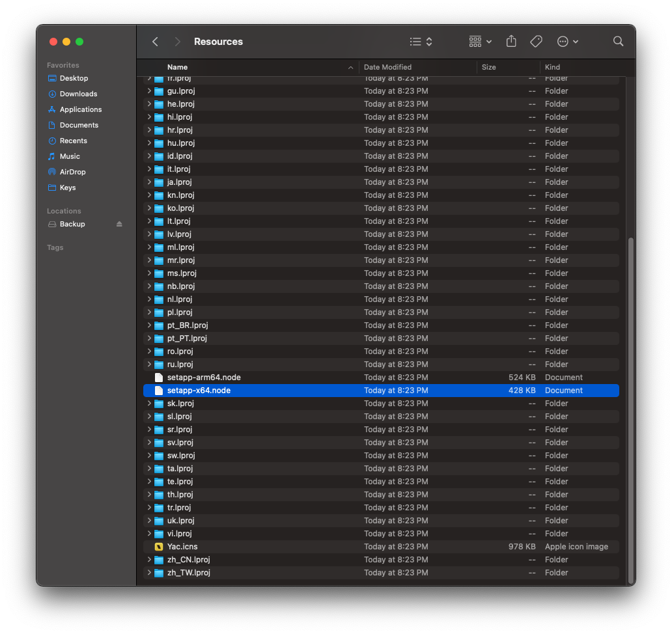Image resolution: width=672 pixels, height=634 pixels.
Task: Start a search with the magnifier icon
Action: (617, 41)
